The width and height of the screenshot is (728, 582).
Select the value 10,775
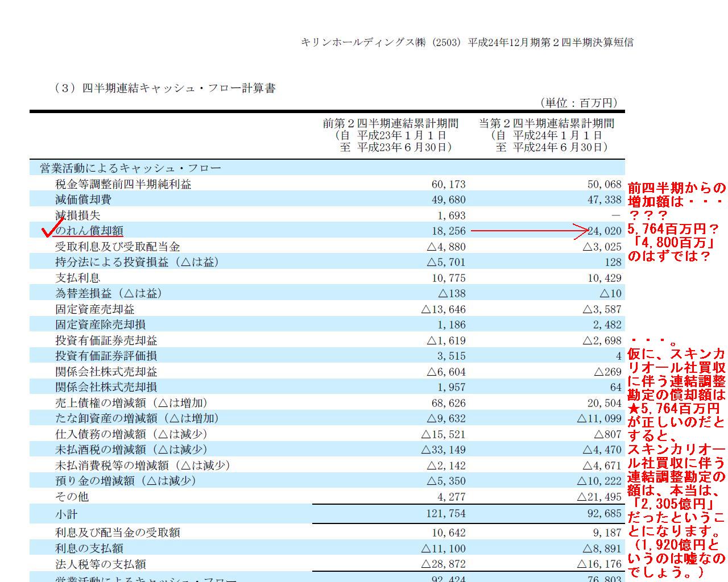449,278
